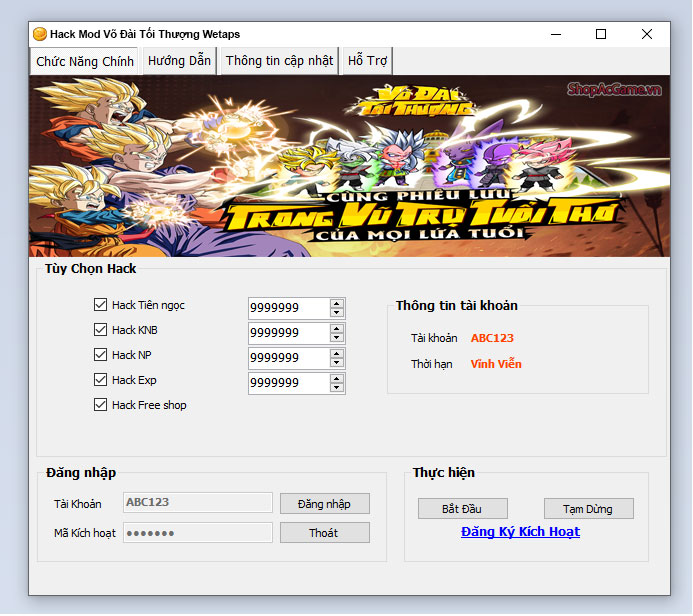The height and width of the screenshot is (616, 693).
Task: Open the Thông tin cập nhật tab
Action: coord(279,61)
